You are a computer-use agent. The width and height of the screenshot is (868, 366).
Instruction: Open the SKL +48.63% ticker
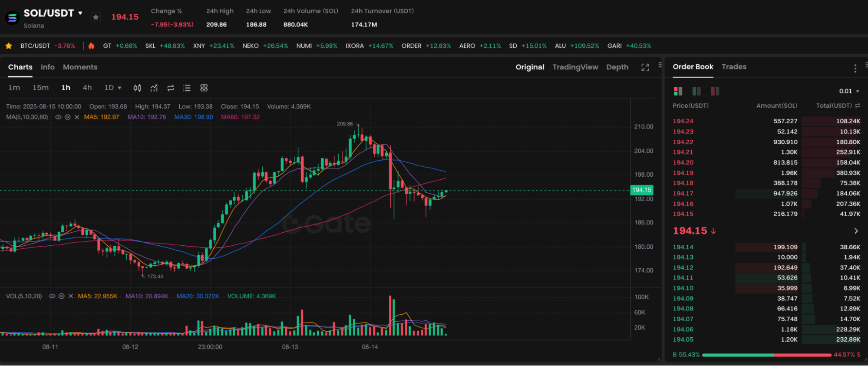(165, 46)
